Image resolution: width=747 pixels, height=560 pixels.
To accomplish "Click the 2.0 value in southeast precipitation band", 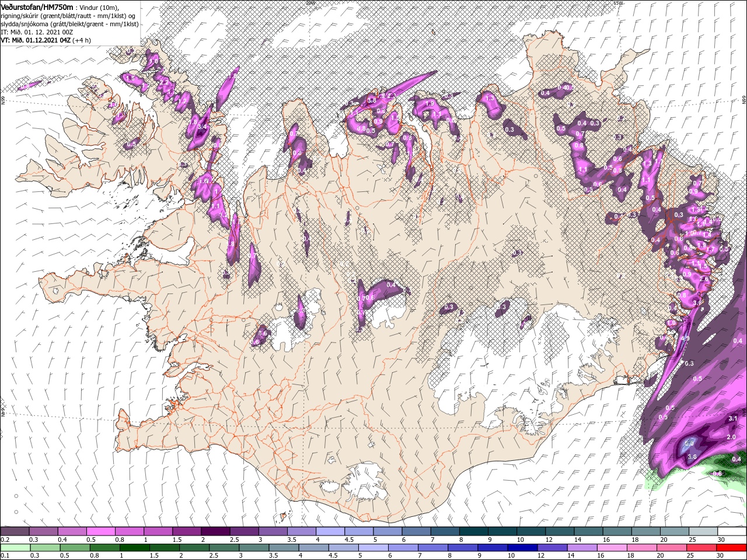I will (731, 437).
